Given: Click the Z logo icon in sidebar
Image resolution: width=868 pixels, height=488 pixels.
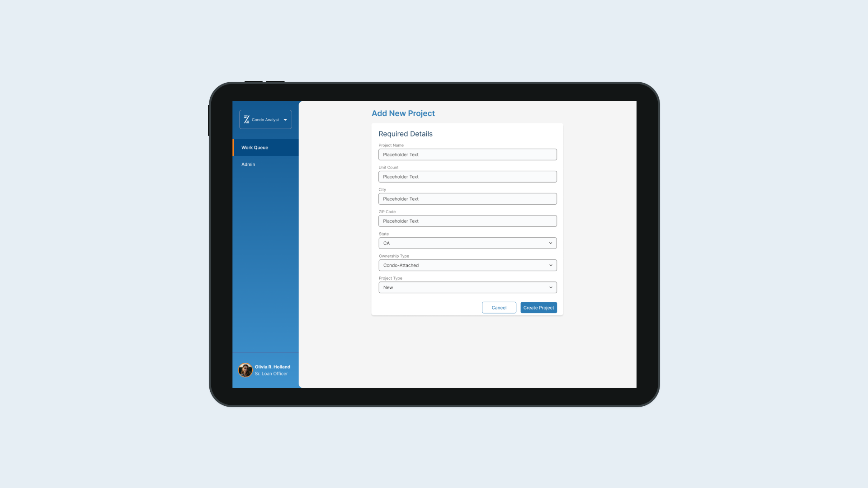Looking at the screenshot, I should (x=247, y=119).
